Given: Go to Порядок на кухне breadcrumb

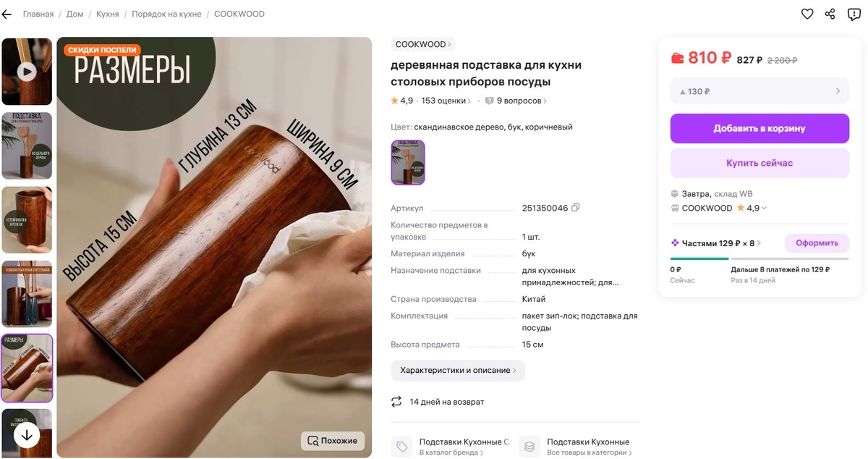Looking at the screenshot, I should (x=165, y=14).
